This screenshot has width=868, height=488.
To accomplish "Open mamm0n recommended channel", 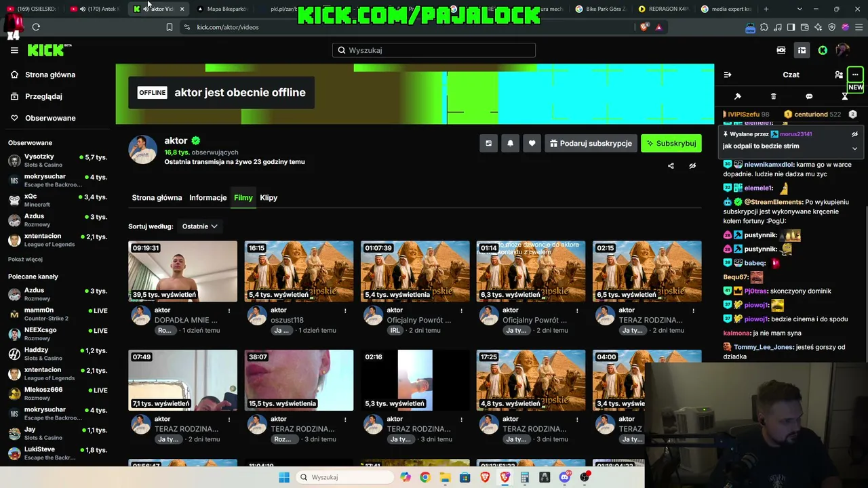I will click(58, 314).
